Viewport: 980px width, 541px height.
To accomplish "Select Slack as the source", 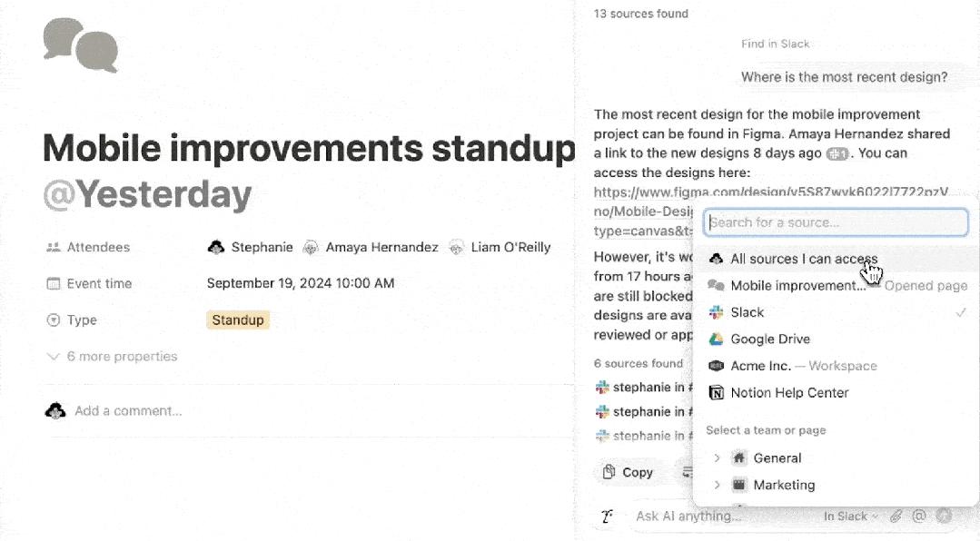I will 747,312.
